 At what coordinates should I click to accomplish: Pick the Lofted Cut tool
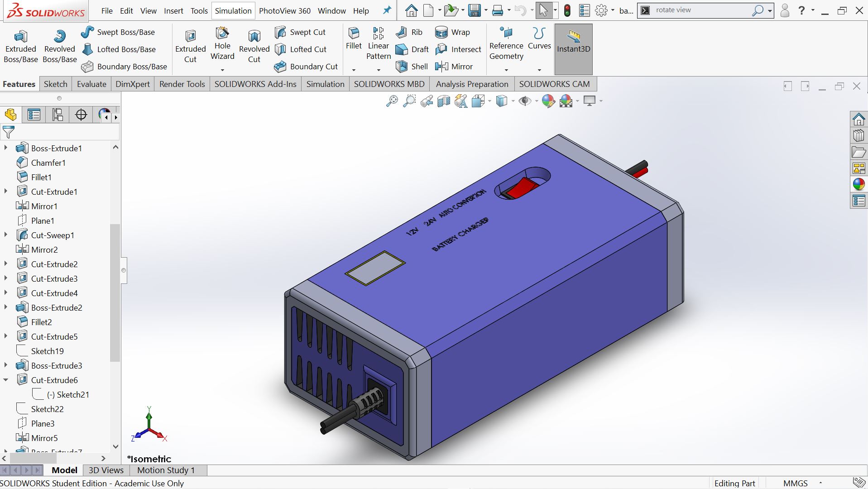(x=301, y=49)
